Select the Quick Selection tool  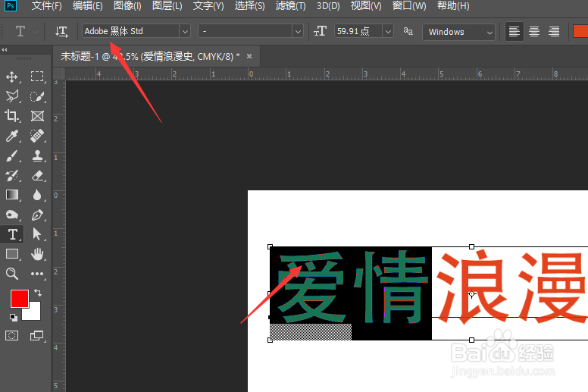[37, 96]
